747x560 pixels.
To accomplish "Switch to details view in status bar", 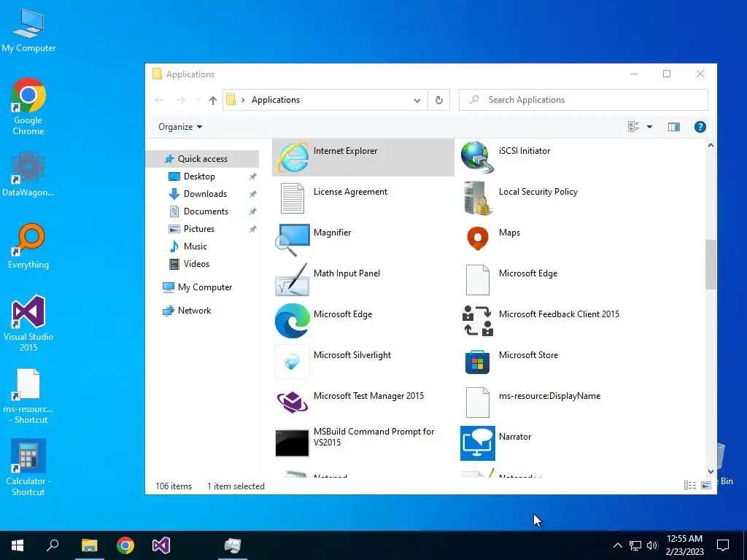I will (690, 485).
